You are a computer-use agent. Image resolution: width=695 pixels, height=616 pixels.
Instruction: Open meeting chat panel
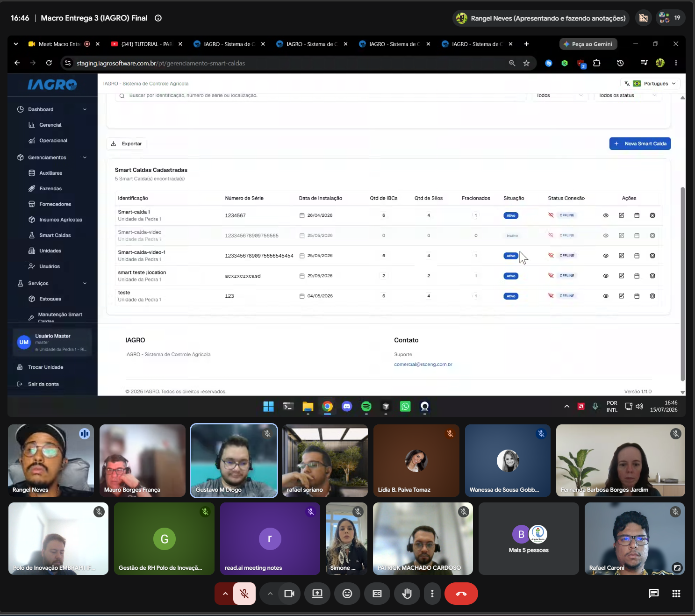tap(654, 594)
